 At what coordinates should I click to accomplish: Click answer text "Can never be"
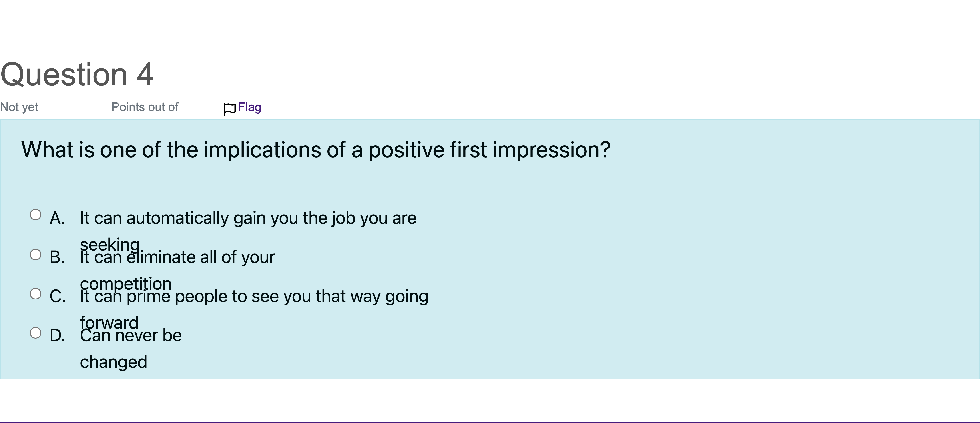coord(131,336)
